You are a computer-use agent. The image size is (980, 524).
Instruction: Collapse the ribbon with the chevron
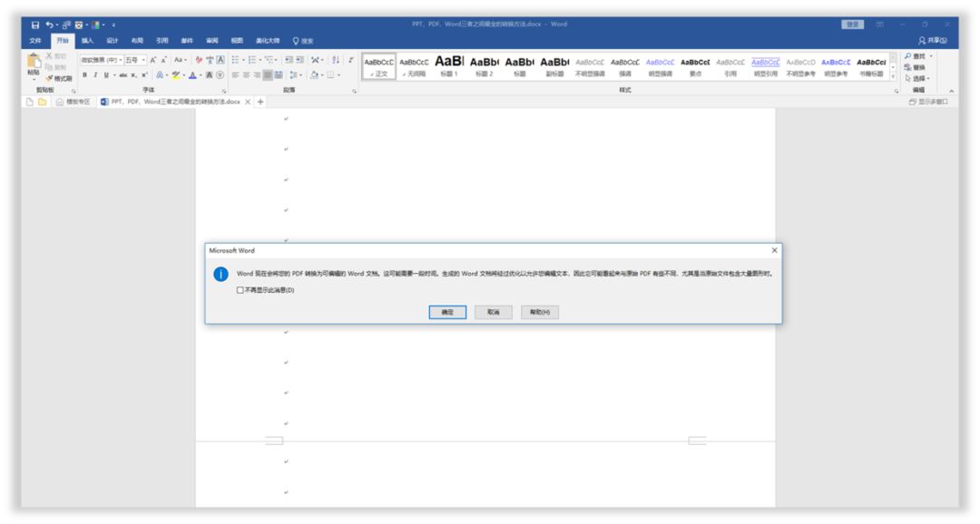pyautogui.click(x=951, y=92)
